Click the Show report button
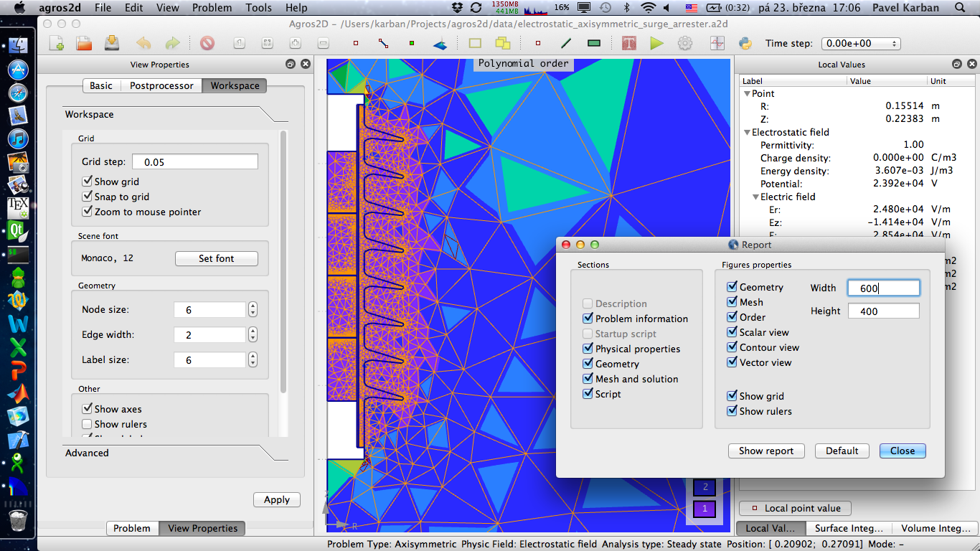The width and height of the screenshot is (980, 551). click(x=766, y=451)
